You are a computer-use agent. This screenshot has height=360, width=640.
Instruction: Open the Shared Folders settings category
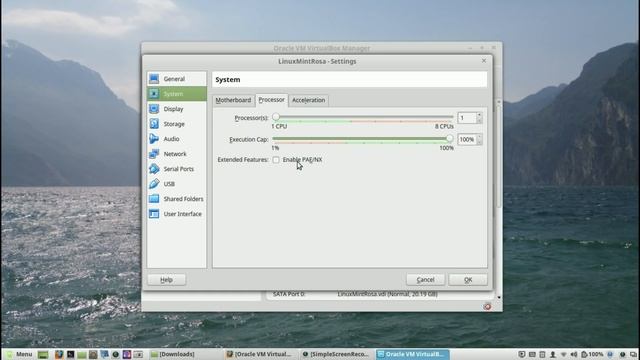pos(176,199)
